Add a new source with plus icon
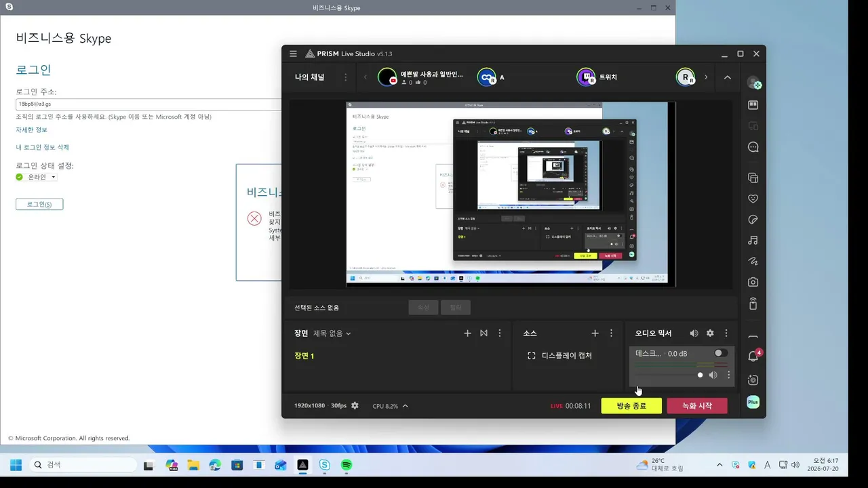The height and width of the screenshot is (488, 868). click(x=595, y=333)
